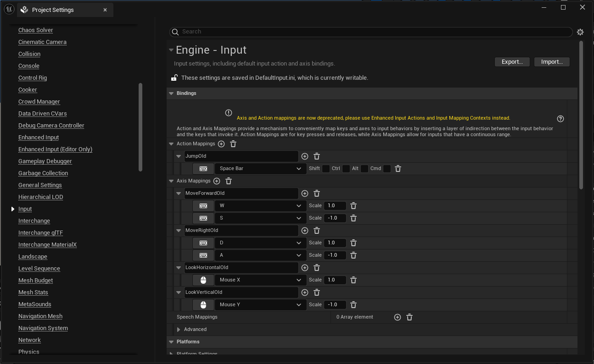The height and width of the screenshot is (364, 594).
Task: Delete the S key axis binding
Action: pyautogui.click(x=353, y=218)
